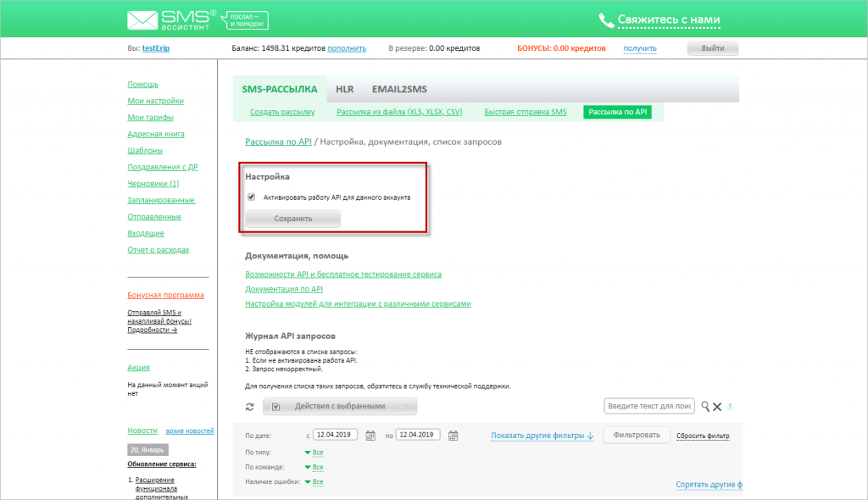
Task: Click the phone icon beside Свяжитесь с нами
Action: point(606,20)
